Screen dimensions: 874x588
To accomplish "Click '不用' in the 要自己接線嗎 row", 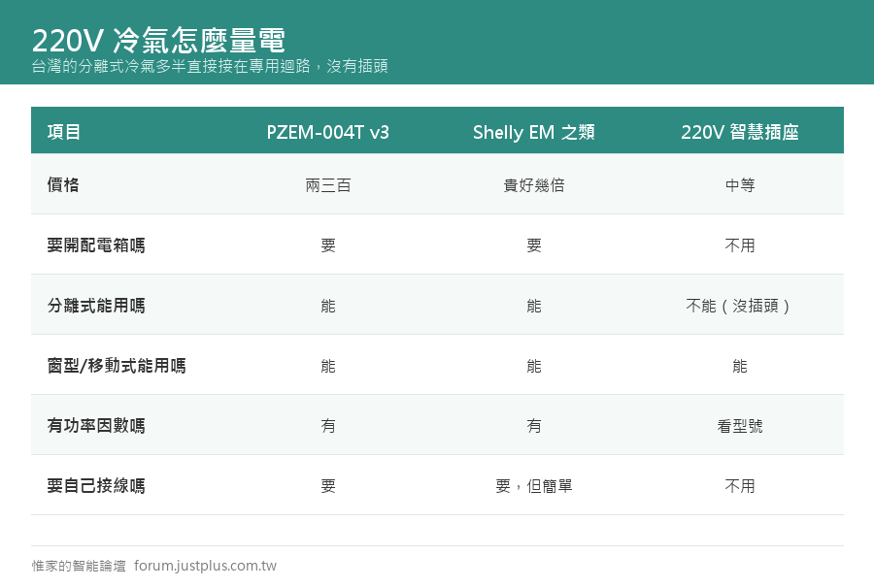I will click(740, 486).
